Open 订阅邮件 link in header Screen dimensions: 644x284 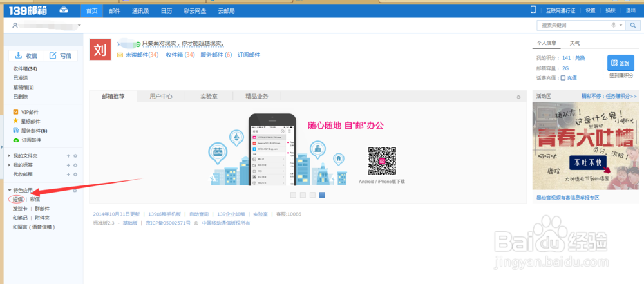pos(249,55)
